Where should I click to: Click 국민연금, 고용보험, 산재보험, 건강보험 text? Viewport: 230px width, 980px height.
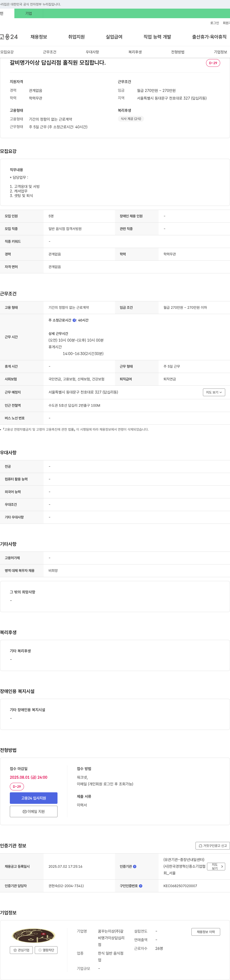coord(76,379)
